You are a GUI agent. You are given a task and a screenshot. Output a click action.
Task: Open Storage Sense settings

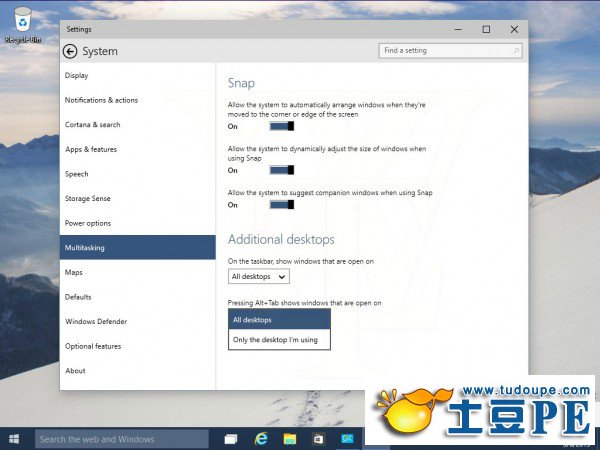point(138,199)
